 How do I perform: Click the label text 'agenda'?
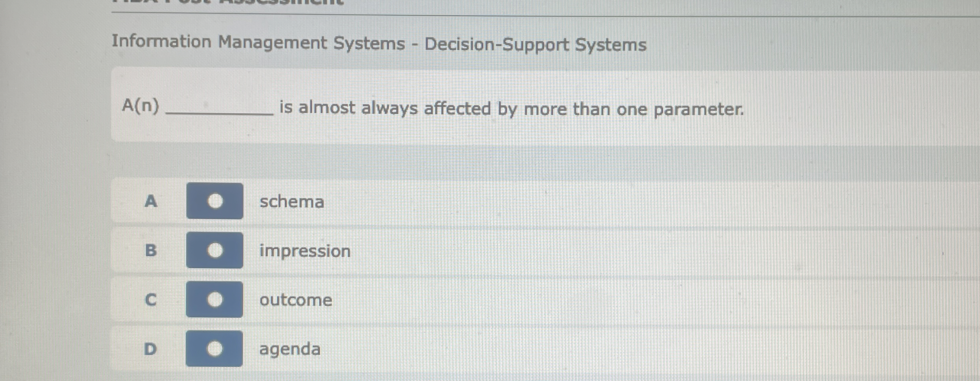[290, 349]
